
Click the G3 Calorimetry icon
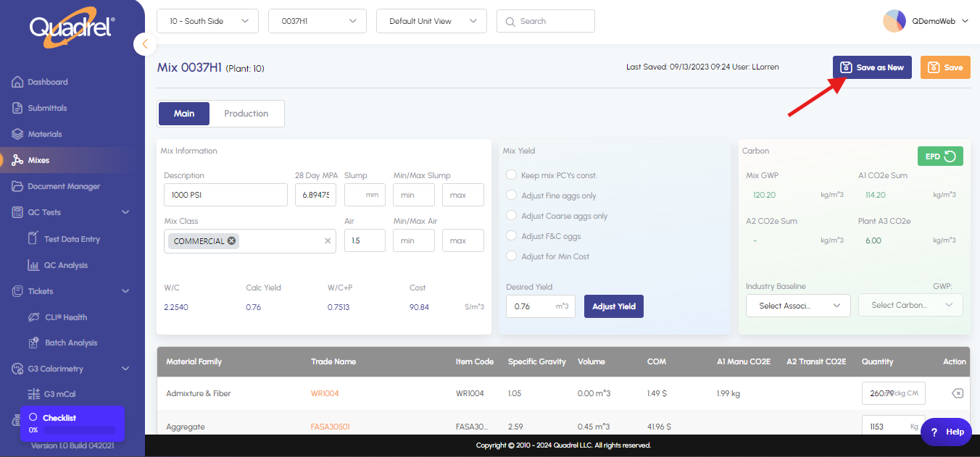[18, 369]
